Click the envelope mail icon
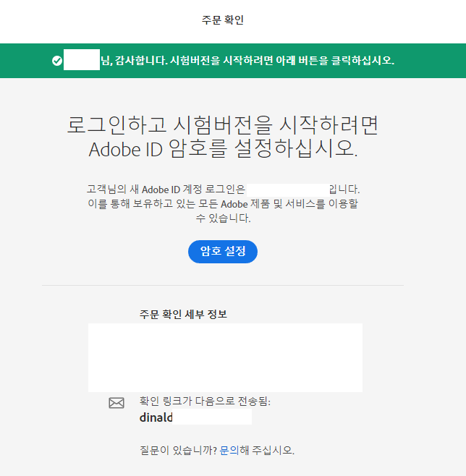The height and width of the screenshot is (476, 466). coord(116,403)
